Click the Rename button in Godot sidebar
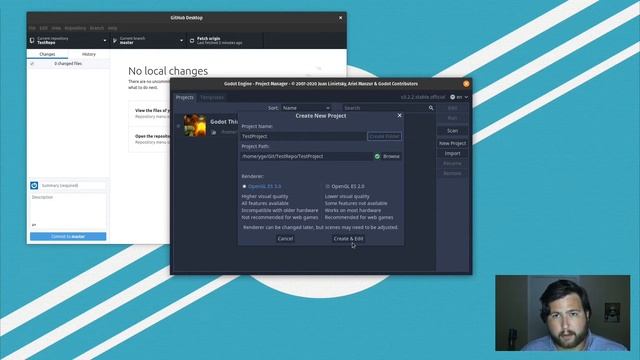The image size is (640, 360). click(452, 163)
